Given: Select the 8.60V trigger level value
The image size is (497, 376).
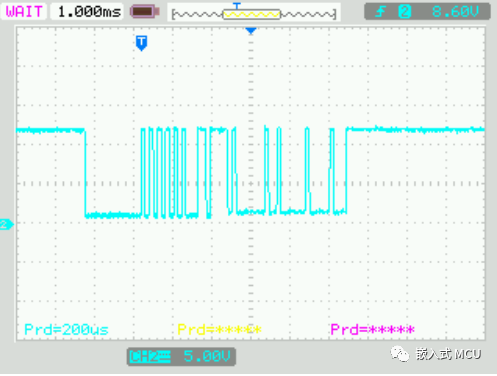Looking at the screenshot, I should (455, 12).
